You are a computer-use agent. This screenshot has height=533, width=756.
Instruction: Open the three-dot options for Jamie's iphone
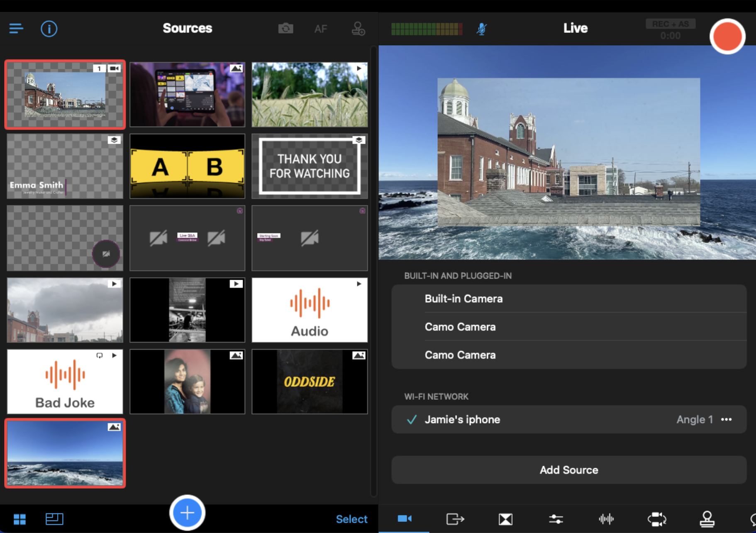point(727,420)
